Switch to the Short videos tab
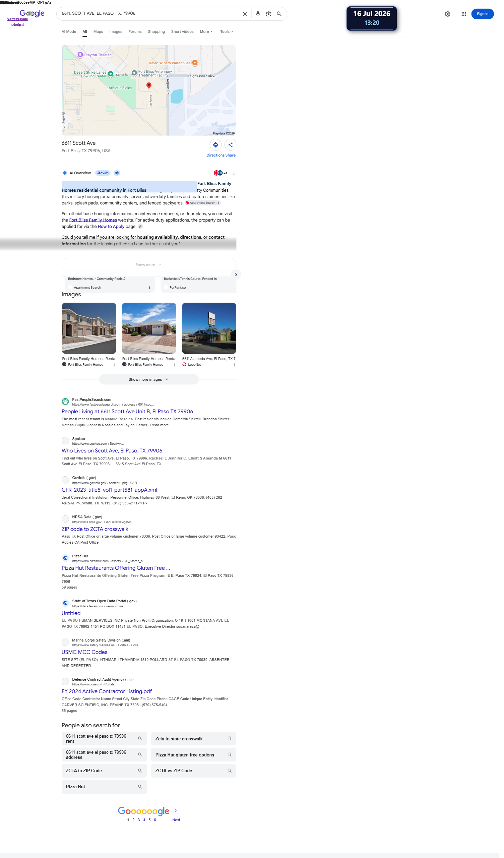 [184, 32]
